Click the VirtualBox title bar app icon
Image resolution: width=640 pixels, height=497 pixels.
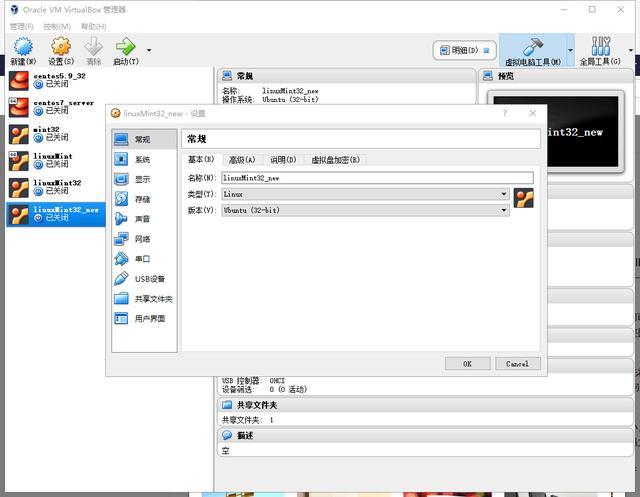tap(14, 9)
